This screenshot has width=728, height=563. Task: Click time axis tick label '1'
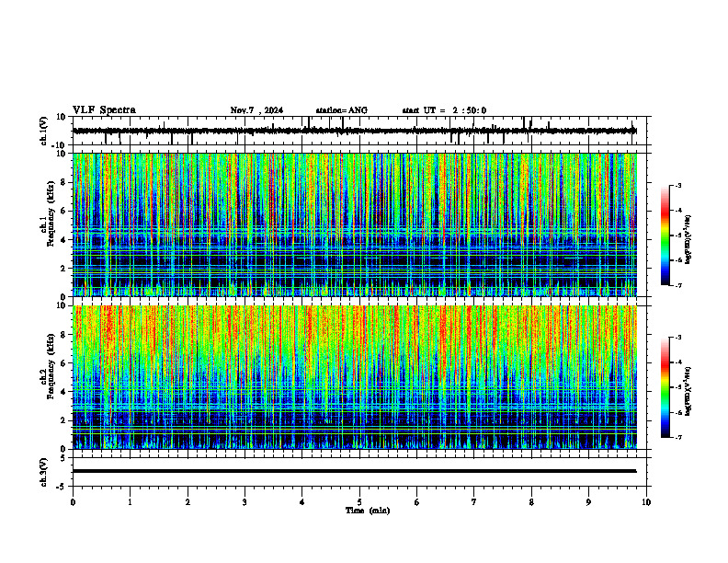130,502
